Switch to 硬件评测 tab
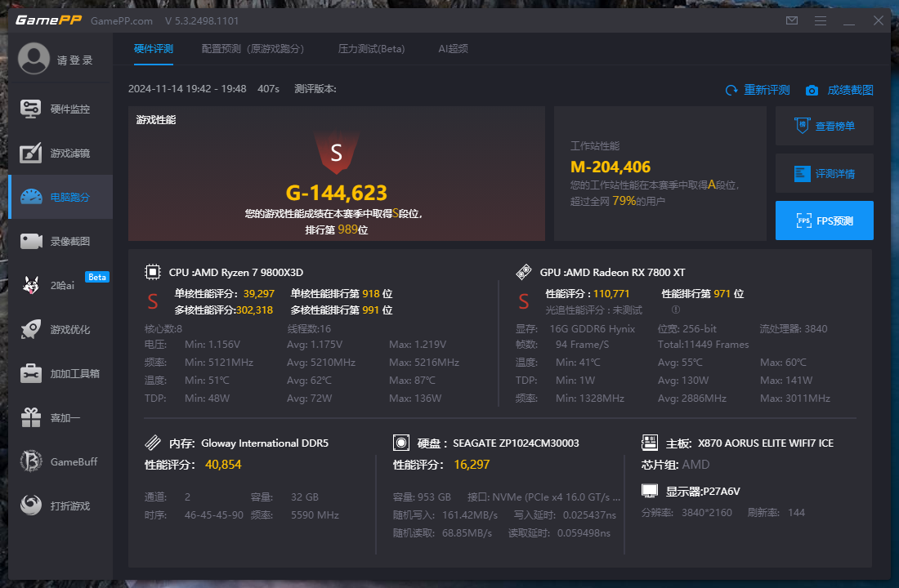The width and height of the screenshot is (899, 588). coord(153,49)
